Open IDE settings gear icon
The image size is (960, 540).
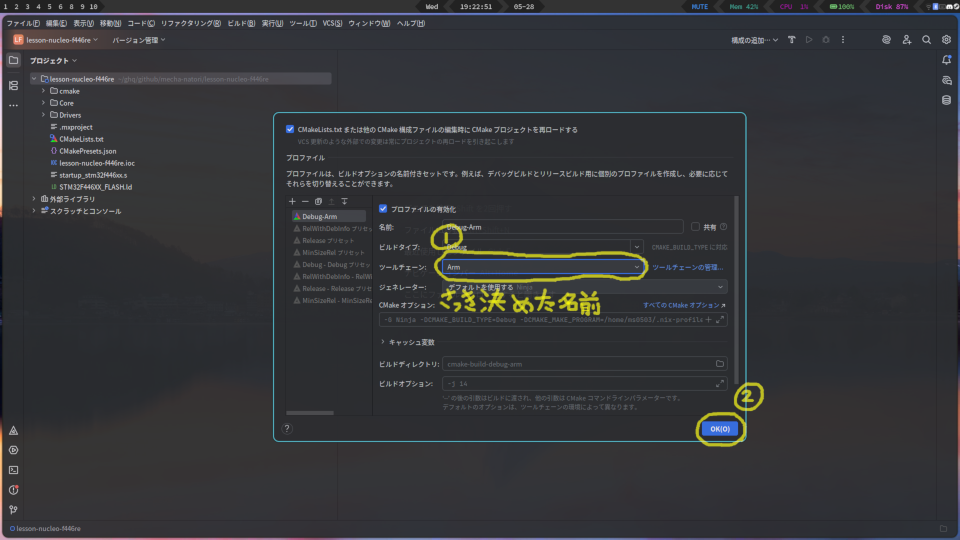(946, 40)
